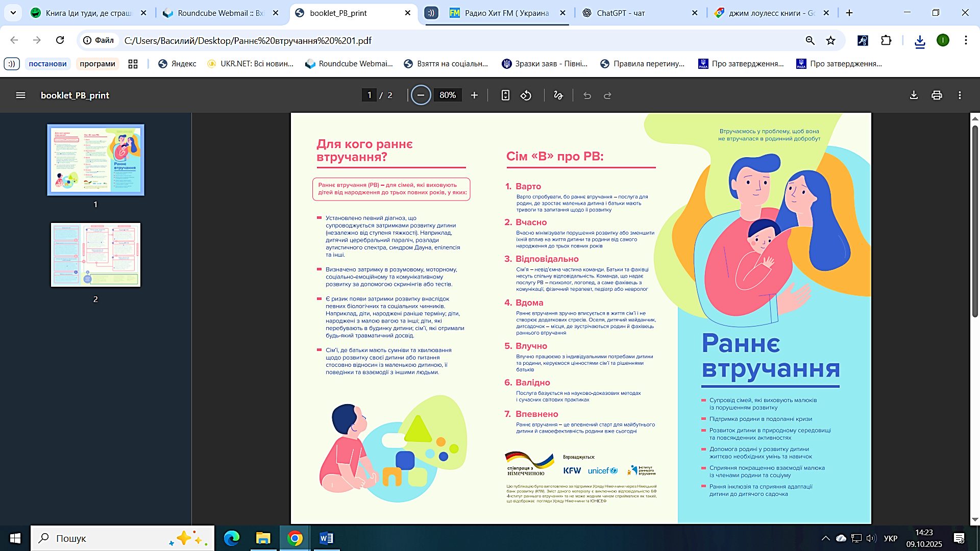Screen dimensions: 980x551
Task: Print the booklet PDF
Action: [937, 95]
